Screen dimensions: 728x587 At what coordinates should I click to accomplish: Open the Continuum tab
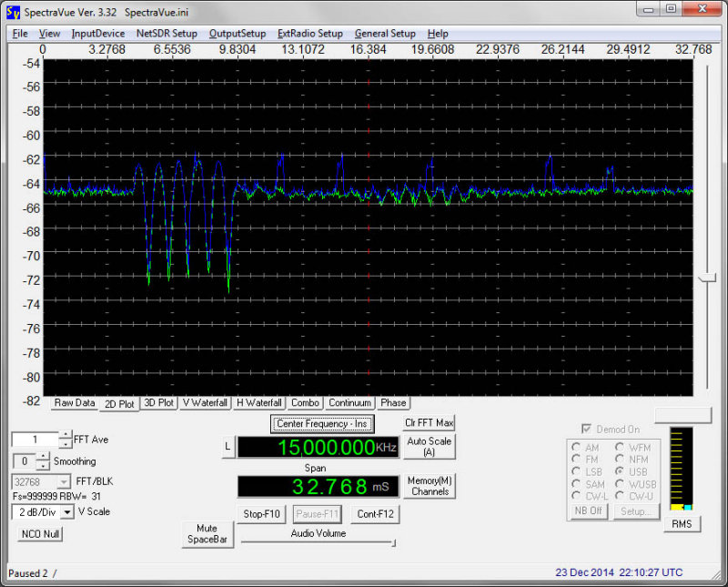pos(349,402)
